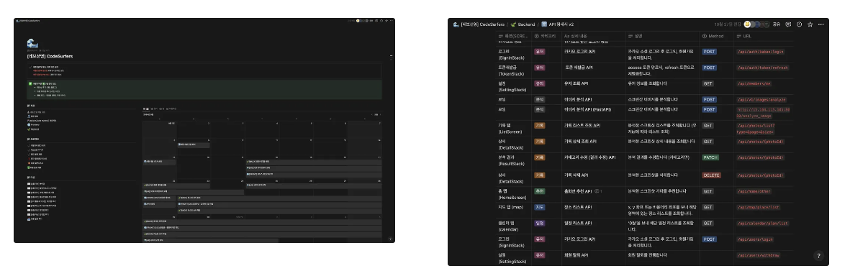Open the URL column header menu
This screenshot has height=276, width=868.
point(743,35)
